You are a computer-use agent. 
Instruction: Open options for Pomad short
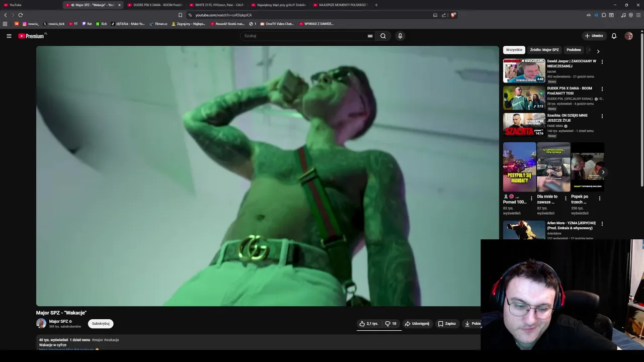531,198
